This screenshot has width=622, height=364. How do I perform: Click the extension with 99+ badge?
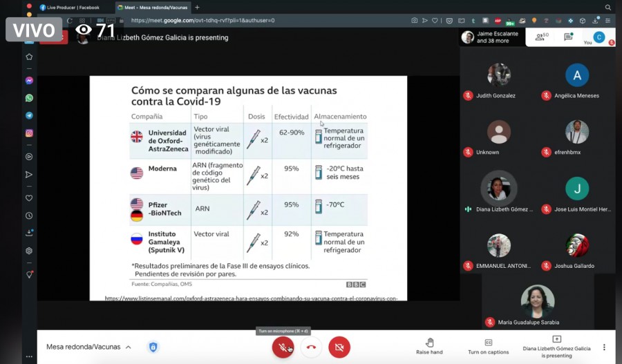[x=510, y=21]
